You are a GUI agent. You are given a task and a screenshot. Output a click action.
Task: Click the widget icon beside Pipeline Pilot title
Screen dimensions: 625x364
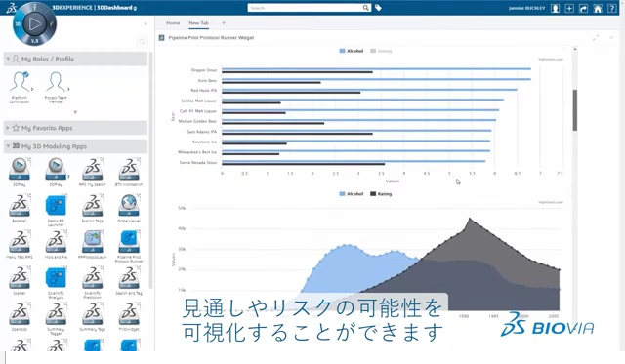(161, 38)
